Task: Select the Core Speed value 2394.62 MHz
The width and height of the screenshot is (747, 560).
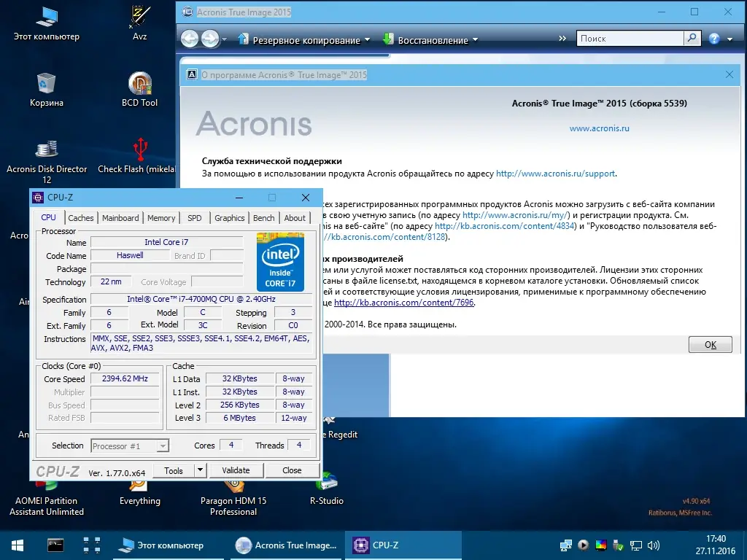Action: 125,379
